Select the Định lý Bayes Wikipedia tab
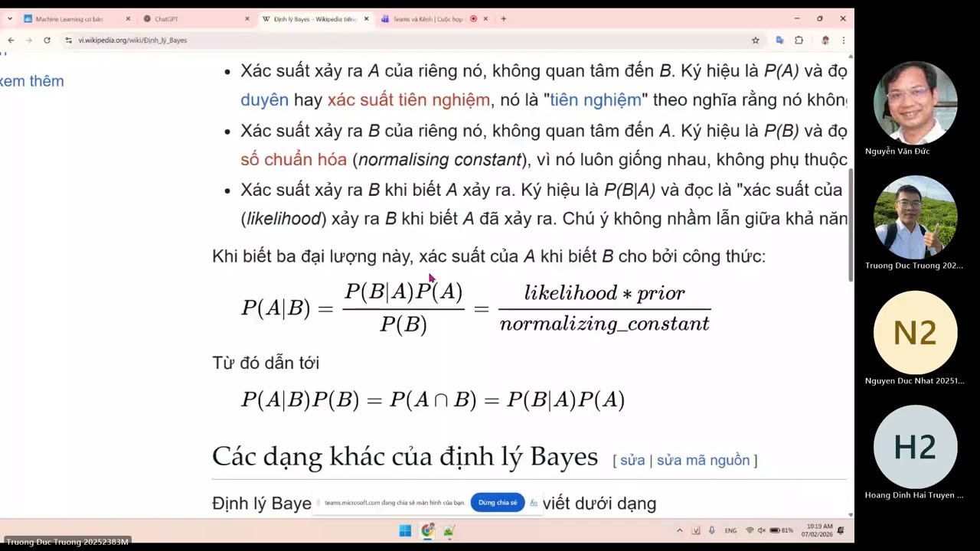 (315, 18)
